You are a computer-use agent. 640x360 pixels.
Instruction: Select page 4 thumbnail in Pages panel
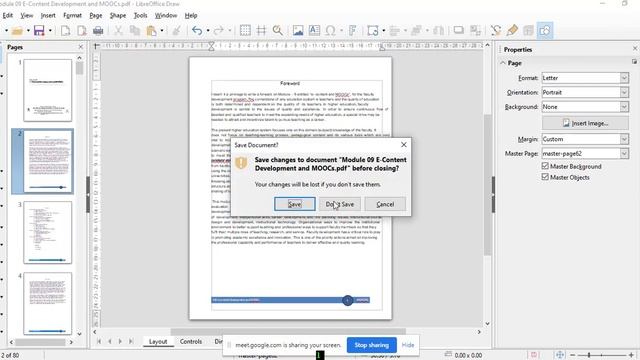coord(47,303)
